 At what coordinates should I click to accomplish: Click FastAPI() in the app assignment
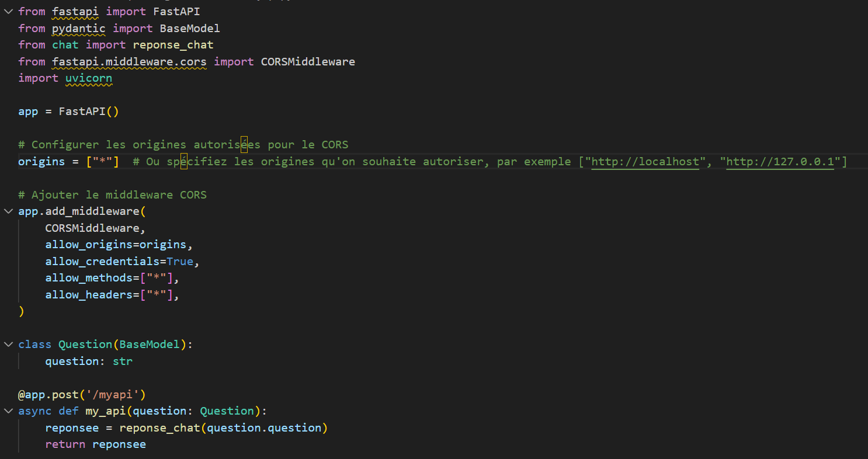(x=88, y=112)
